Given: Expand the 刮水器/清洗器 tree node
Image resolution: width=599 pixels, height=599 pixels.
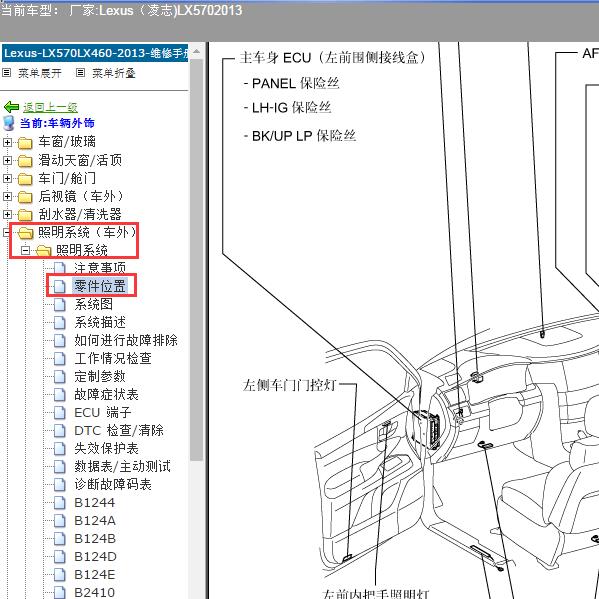Looking at the screenshot, I should point(7,214).
